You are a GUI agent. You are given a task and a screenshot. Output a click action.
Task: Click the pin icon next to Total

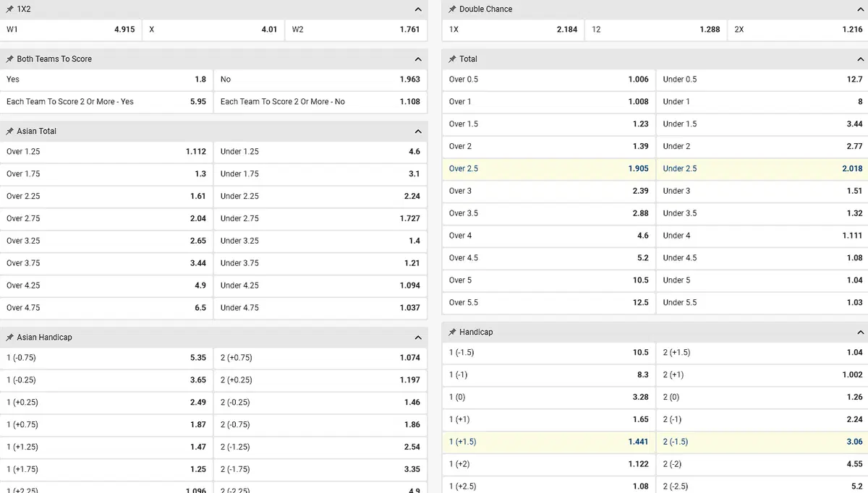(452, 59)
